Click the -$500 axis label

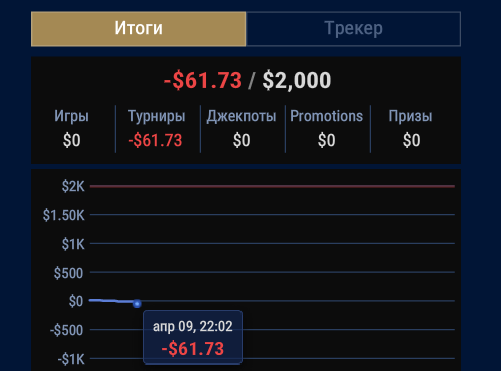point(66,330)
